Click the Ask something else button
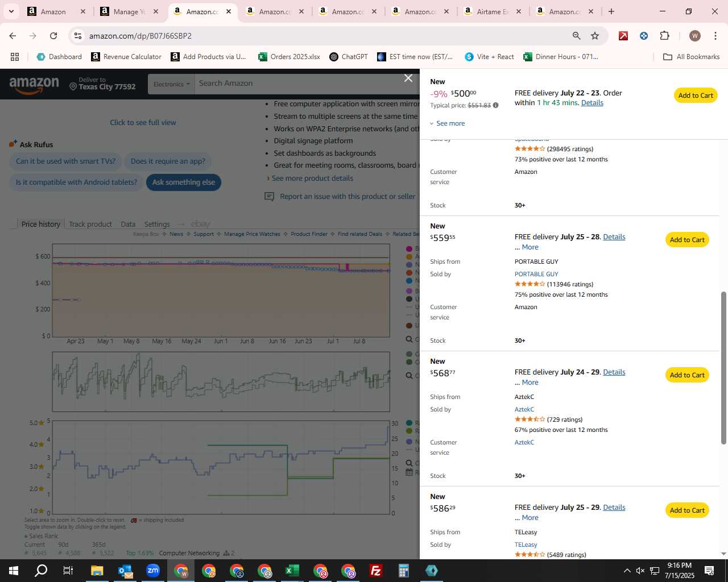 [183, 182]
